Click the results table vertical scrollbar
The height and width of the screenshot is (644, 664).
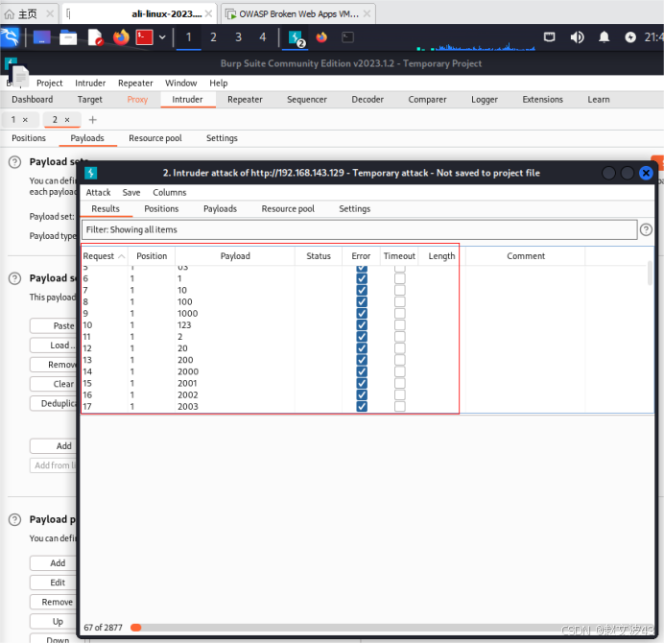[650, 274]
